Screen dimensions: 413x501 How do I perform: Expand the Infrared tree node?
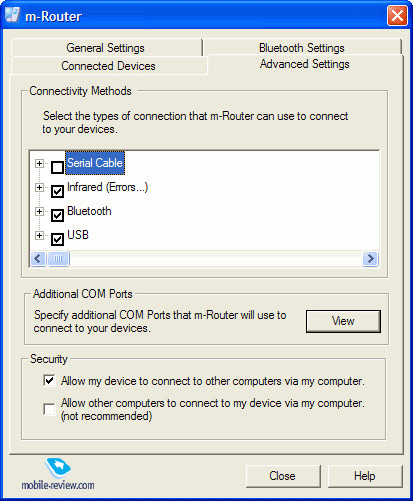click(39, 187)
